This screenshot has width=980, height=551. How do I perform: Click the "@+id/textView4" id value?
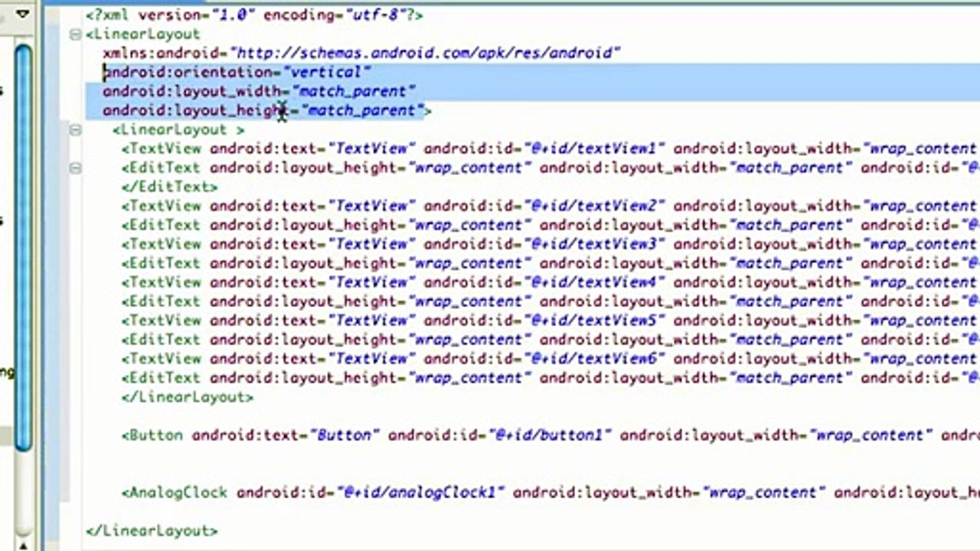tap(594, 282)
